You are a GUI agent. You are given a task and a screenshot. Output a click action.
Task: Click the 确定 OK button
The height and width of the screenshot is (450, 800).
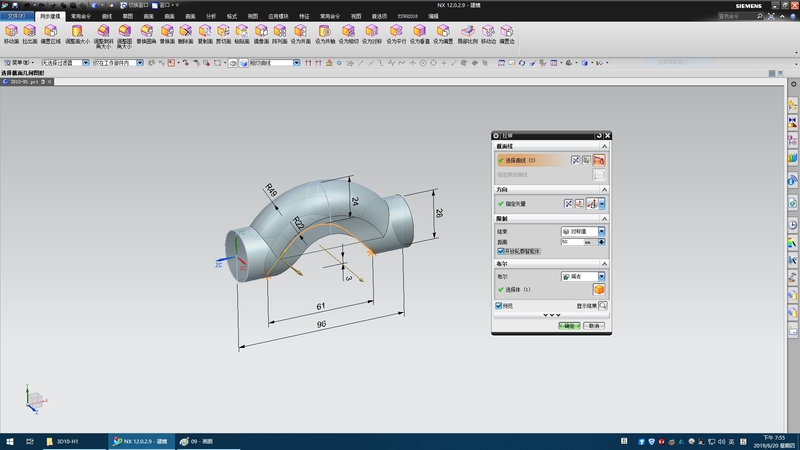point(569,326)
